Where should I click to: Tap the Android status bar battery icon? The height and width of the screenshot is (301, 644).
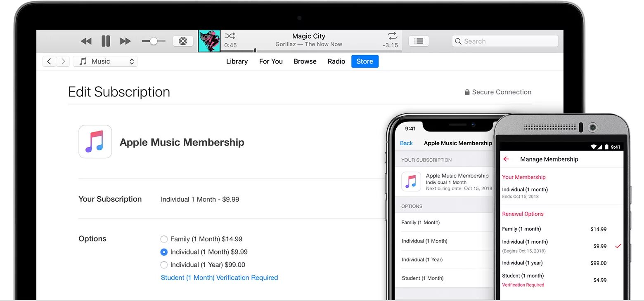coord(606,147)
